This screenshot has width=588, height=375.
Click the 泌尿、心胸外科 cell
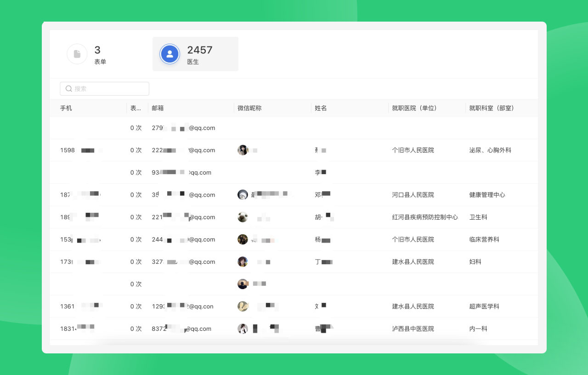pos(490,150)
